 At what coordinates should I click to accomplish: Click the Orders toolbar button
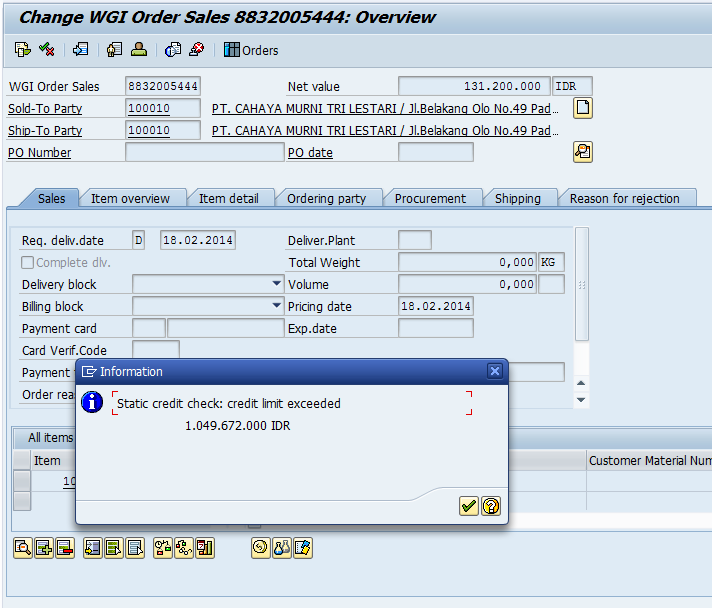[251, 50]
